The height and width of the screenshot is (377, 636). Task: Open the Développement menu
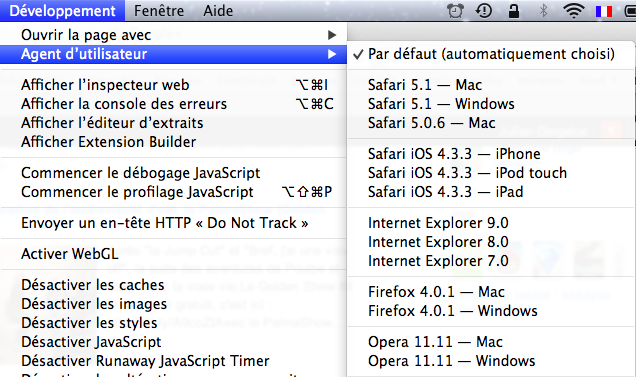point(62,11)
